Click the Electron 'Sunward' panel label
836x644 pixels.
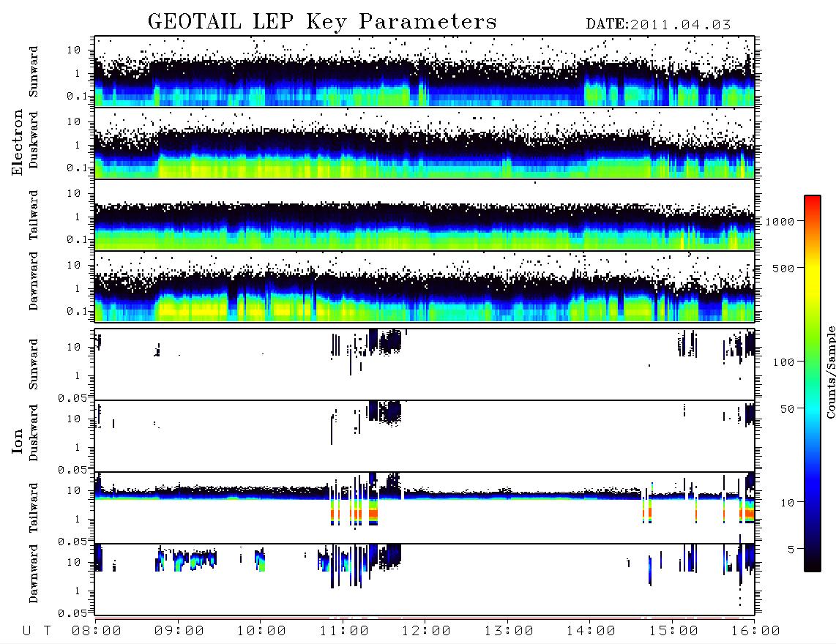coord(34,72)
